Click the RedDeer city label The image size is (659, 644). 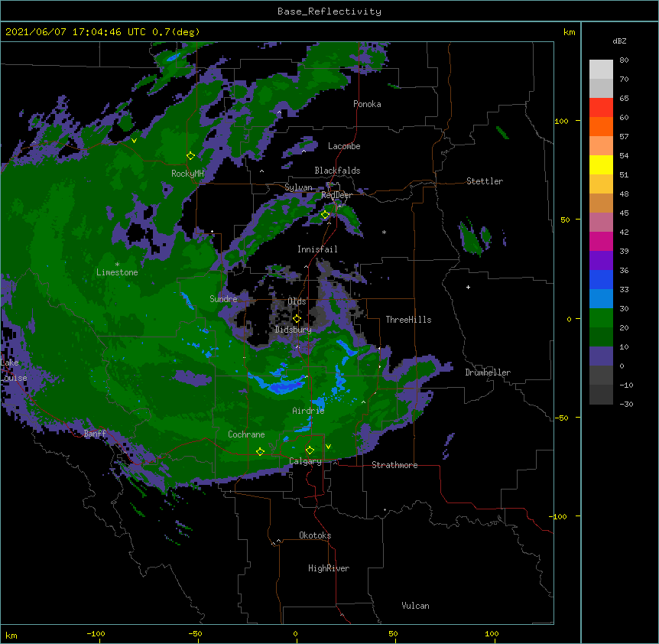pyautogui.click(x=336, y=196)
